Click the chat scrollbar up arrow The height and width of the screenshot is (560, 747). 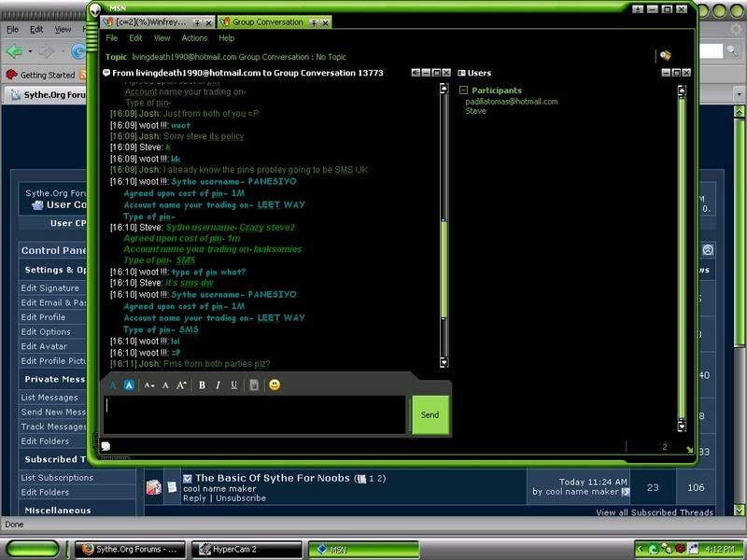click(x=444, y=88)
